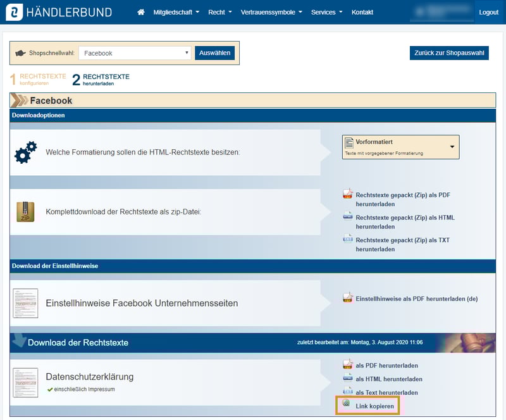Download Rechtstexte gepackt (Zip) als HTML

coord(405,222)
